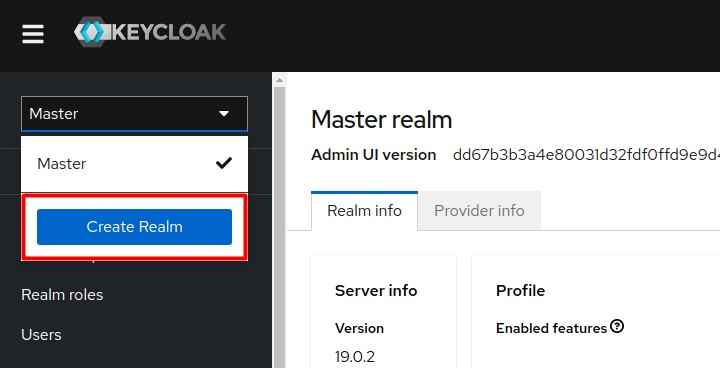Click the Enabled features label

(551, 328)
